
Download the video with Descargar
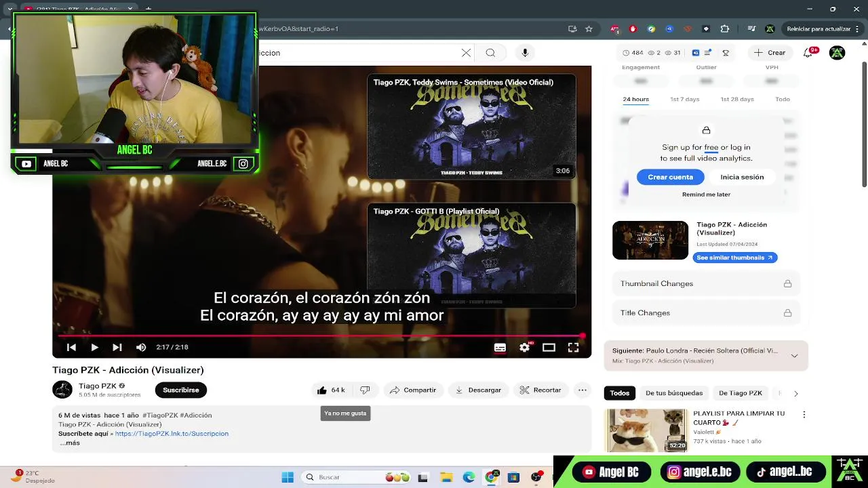tap(478, 390)
